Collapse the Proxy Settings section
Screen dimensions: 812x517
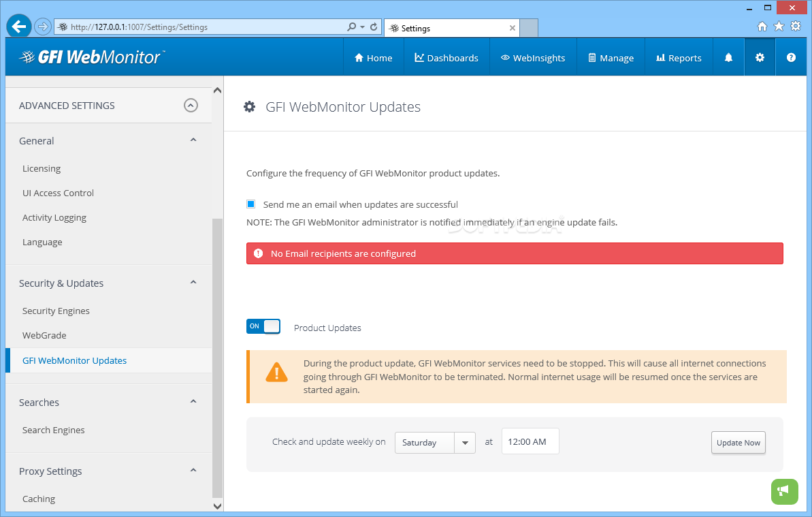click(x=193, y=471)
